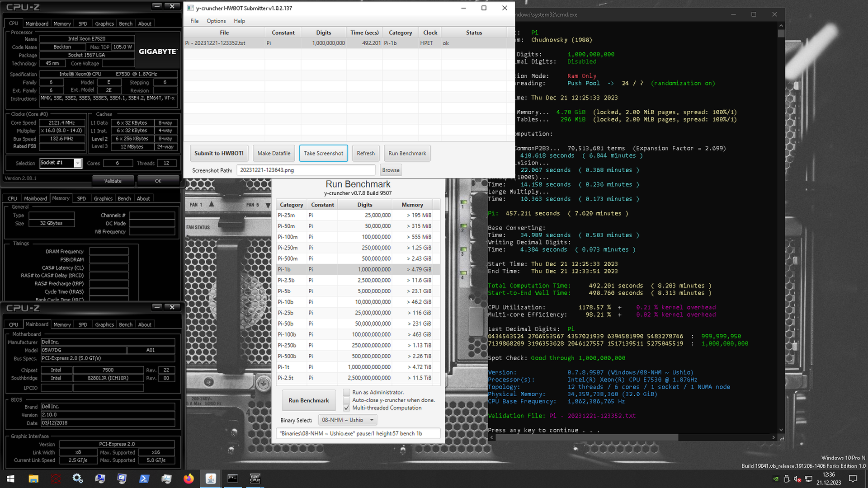This screenshot has width=868, height=488.
Task: Open the network status tray icon
Action: 808,479
